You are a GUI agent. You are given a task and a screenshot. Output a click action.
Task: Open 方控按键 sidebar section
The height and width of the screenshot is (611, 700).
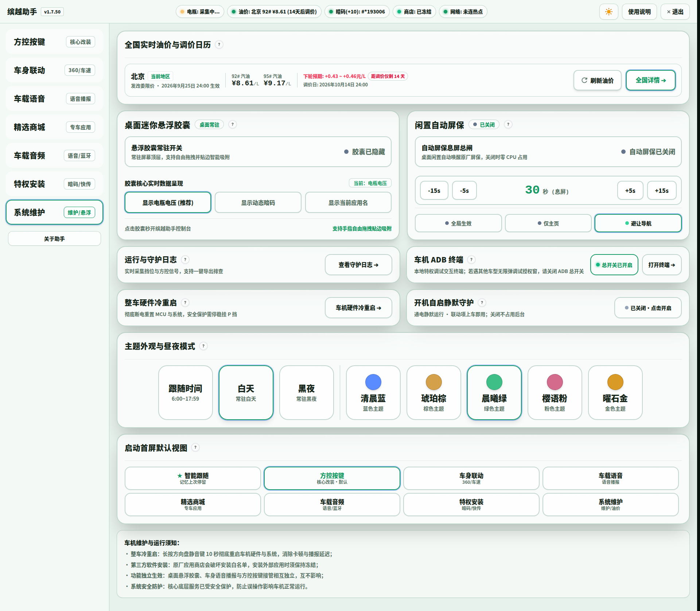[x=54, y=42]
